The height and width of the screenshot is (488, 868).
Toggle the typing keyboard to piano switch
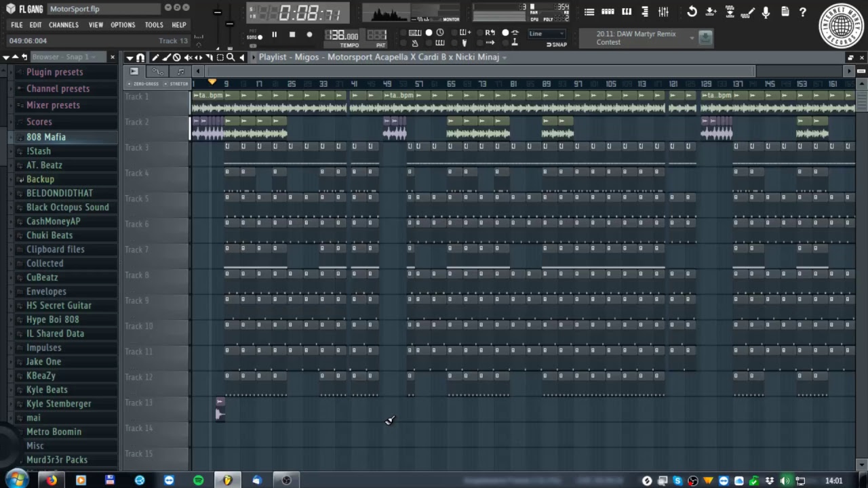414,33
